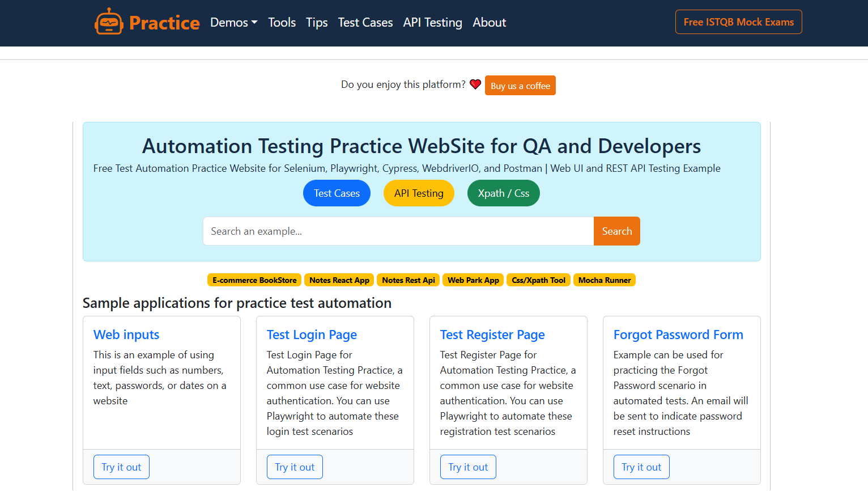
Task: Open the Test Login Page heading link
Action: 312,335
